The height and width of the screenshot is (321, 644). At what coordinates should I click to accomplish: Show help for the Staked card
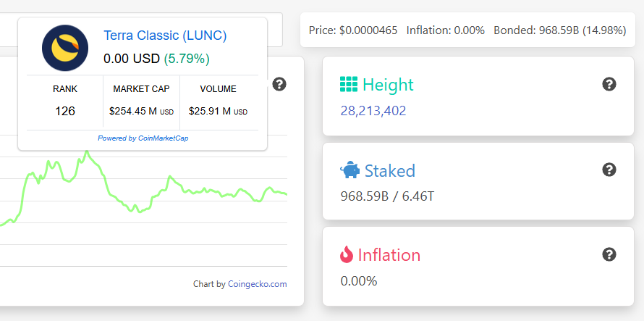[x=609, y=170]
